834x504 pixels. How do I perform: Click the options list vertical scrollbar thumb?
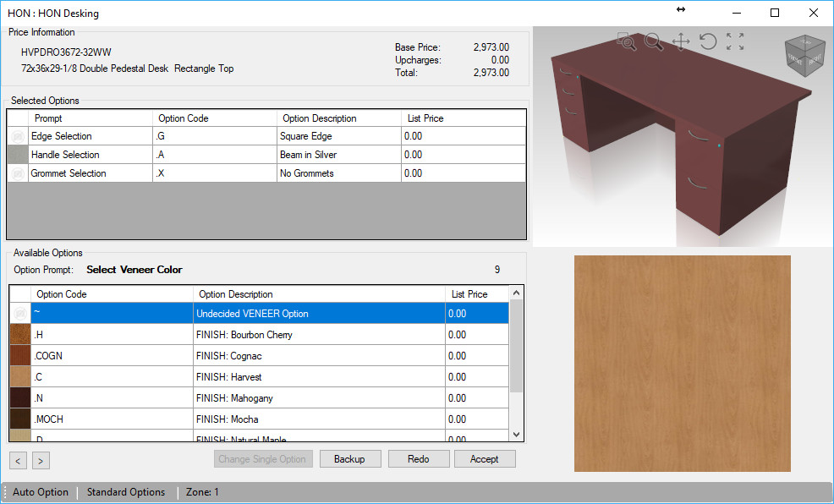(516, 346)
